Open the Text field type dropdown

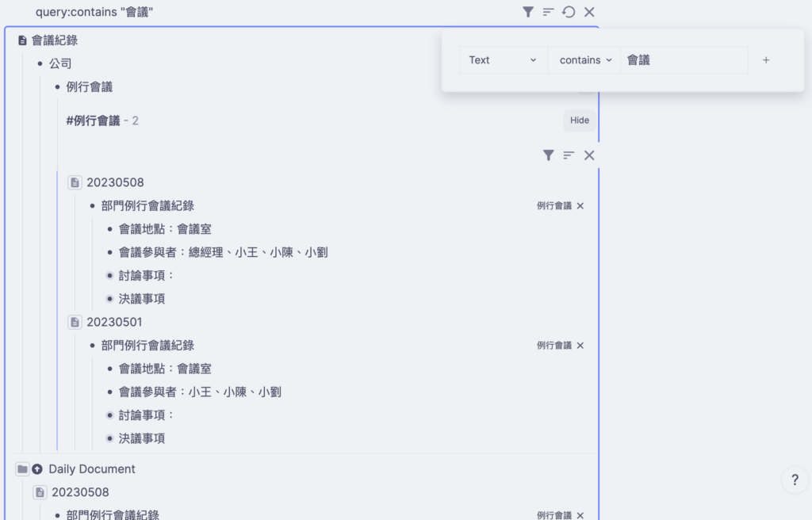503,60
